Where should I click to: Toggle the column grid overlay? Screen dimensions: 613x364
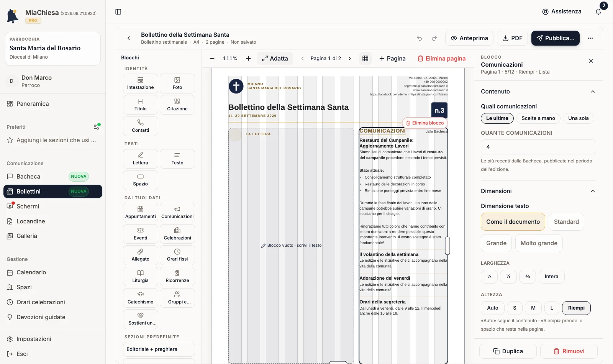coord(365,59)
